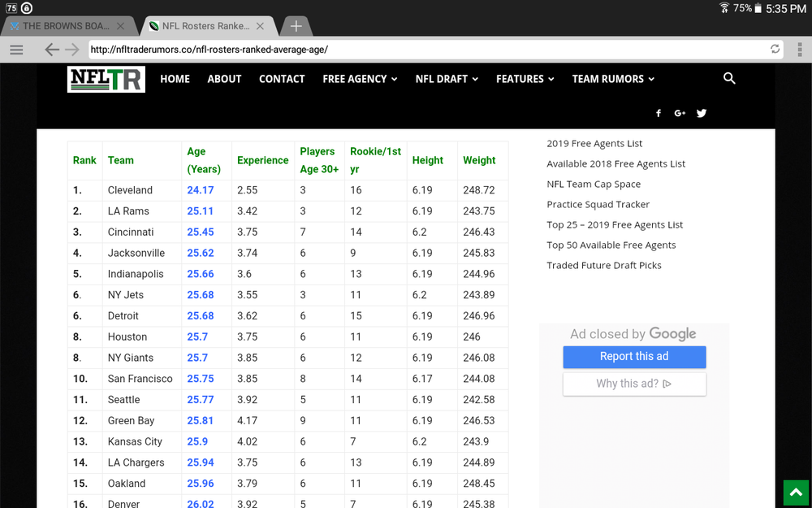Open Top 25 – 2019 Free Agents List
This screenshot has height=508, width=812.
(615, 225)
